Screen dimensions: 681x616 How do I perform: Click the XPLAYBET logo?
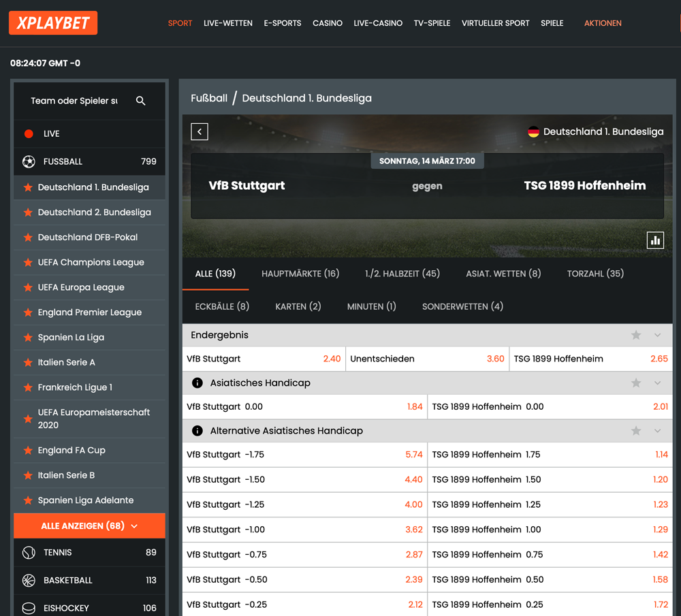53,23
